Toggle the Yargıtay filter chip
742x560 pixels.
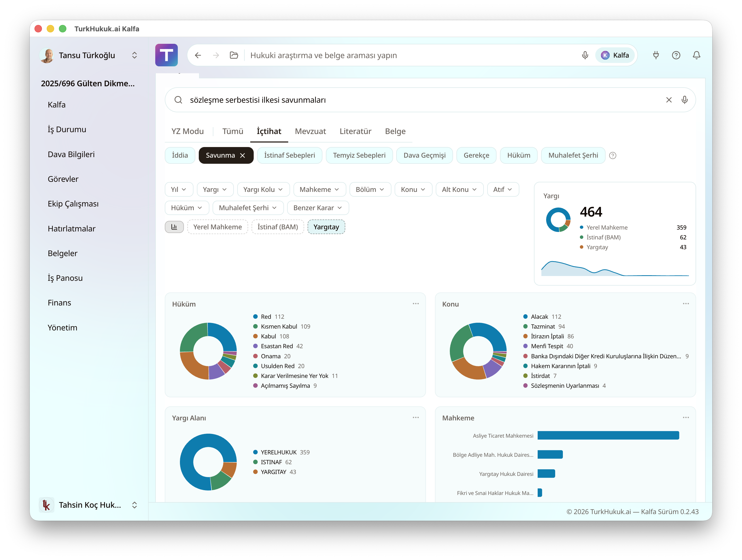(x=326, y=227)
